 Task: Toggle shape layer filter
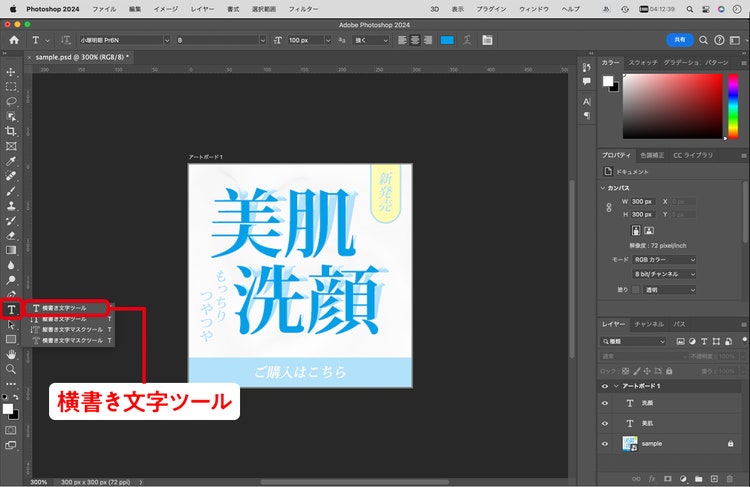tap(716, 341)
